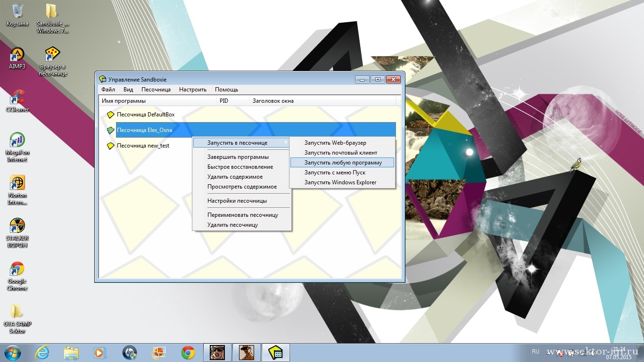Launch the STALKER ВОРОН shortcut

tap(17, 233)
